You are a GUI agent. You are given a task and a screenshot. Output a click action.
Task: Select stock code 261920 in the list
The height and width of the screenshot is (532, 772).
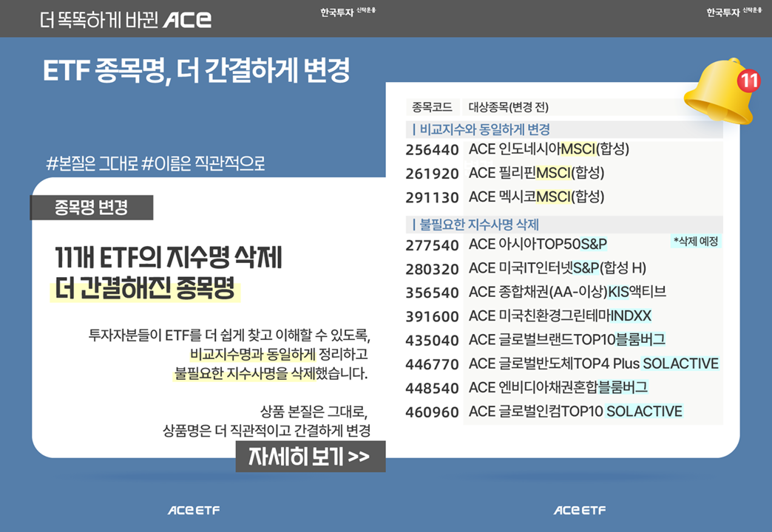(x=432, y=174)
